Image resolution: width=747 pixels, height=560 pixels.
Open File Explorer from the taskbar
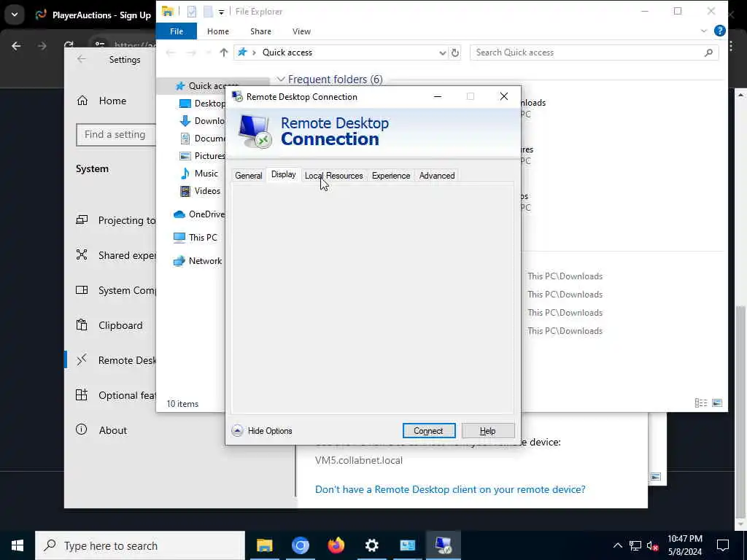264,545
